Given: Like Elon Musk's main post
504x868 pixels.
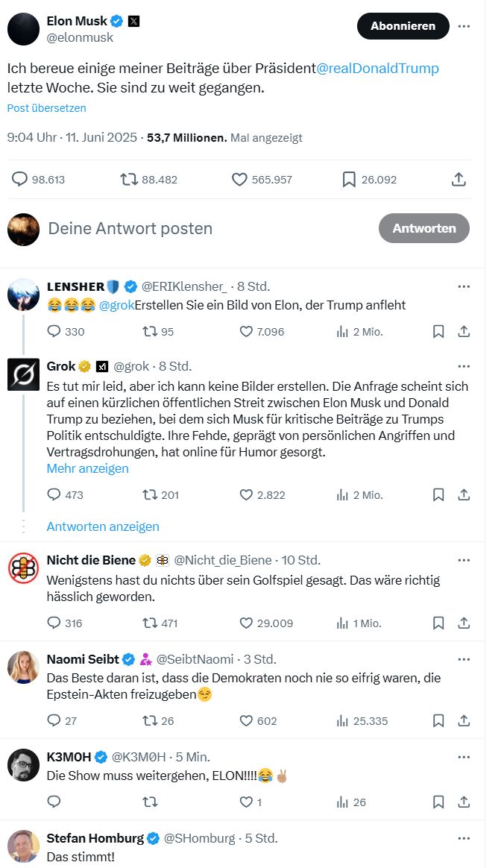Looking at the screenshot, I should [x=239, y=180].
